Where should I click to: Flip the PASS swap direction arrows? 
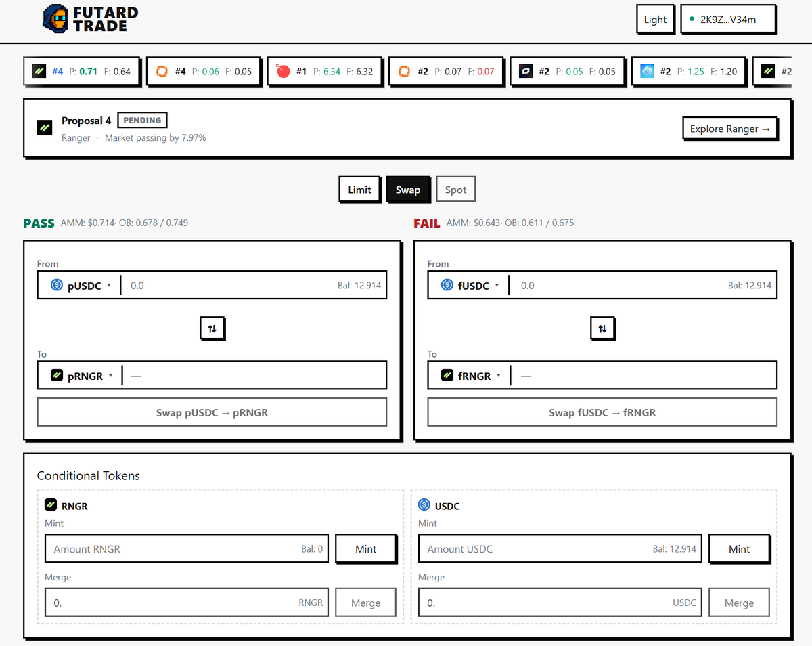pos(212,328)
